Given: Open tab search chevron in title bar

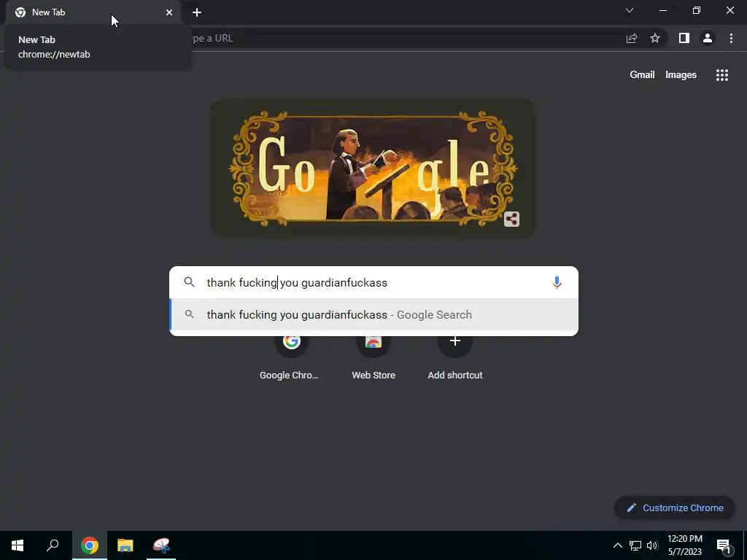Looking at the screenshot, I should tap(630, 10).
